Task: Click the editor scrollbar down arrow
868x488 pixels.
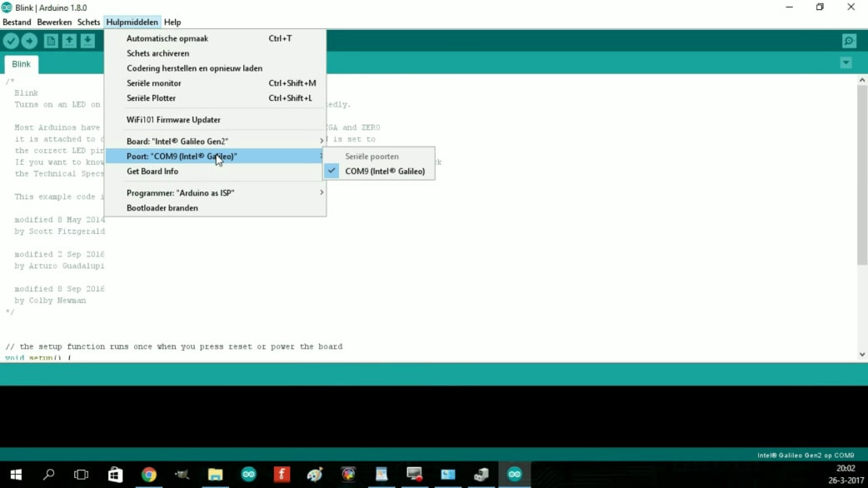Action: (862, 355)
